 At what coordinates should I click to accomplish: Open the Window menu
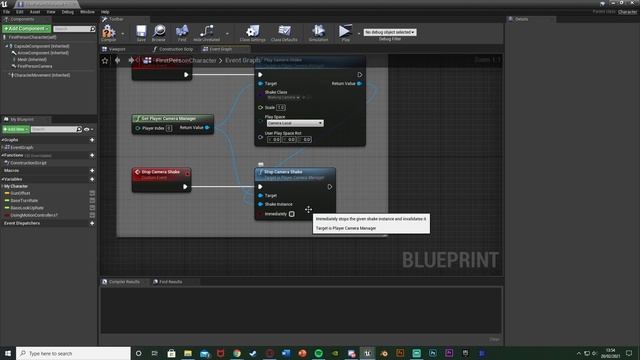click(x=87, y=12)
